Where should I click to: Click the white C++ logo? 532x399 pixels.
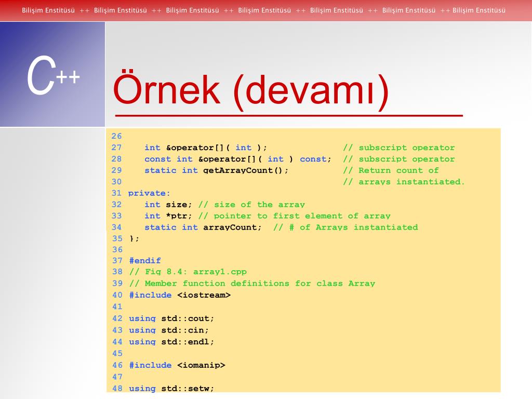click(54, 75)
